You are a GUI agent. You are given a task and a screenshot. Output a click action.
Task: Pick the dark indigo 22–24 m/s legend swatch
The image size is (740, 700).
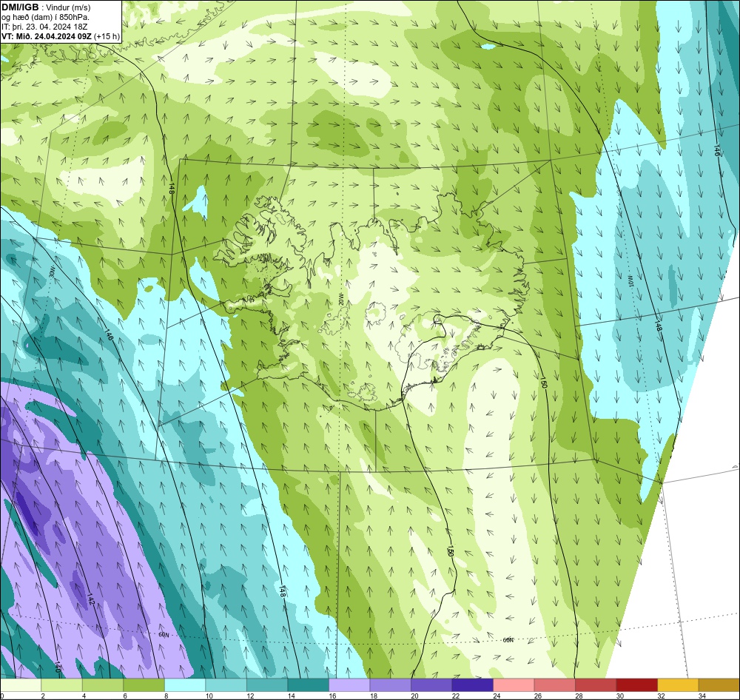pyautogui.click(x=472, y=685)
